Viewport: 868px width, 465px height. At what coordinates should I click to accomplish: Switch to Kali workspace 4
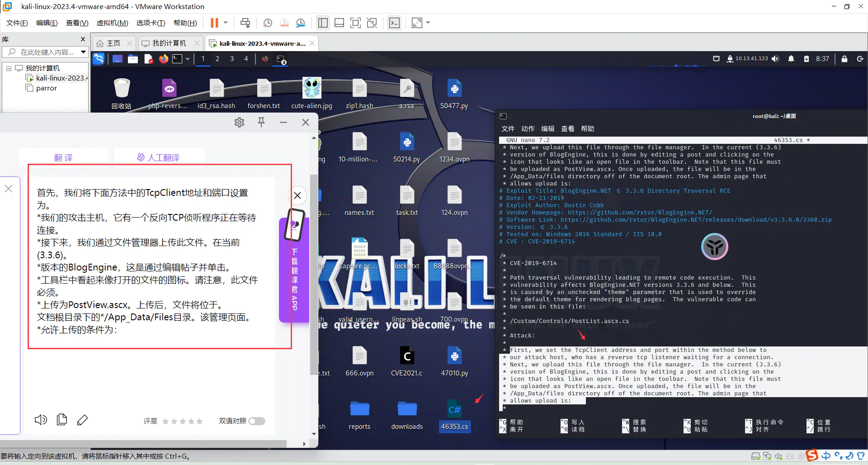click(246, 59)
